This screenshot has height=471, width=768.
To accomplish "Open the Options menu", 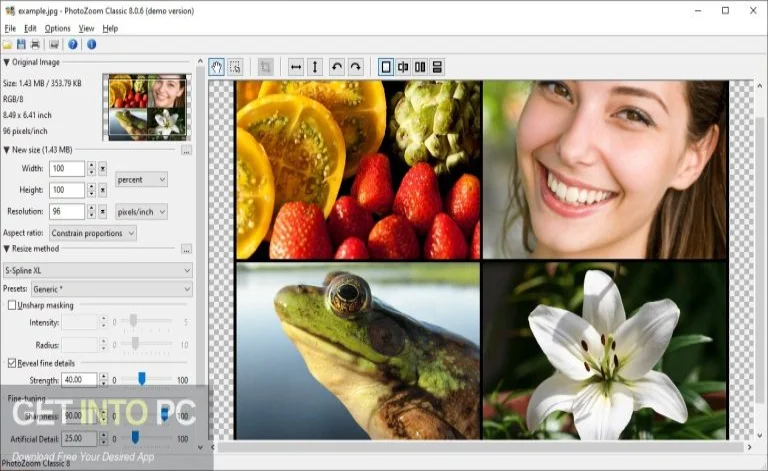I will 57,28.
